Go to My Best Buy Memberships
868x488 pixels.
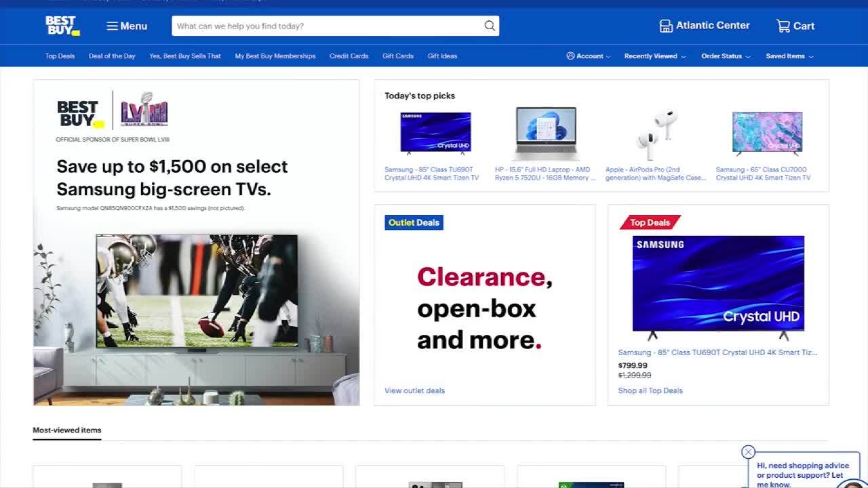point(275,56)
